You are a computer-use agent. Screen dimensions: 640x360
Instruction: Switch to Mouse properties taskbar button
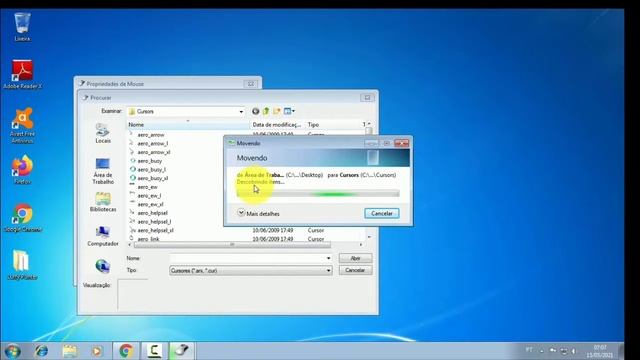coord(182,351)
